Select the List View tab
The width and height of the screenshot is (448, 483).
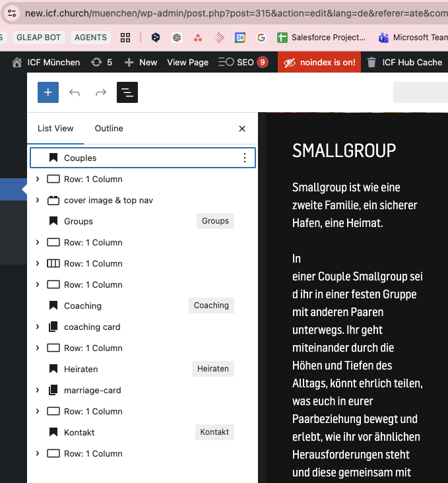pyautogui.click(x=55, y=129)
